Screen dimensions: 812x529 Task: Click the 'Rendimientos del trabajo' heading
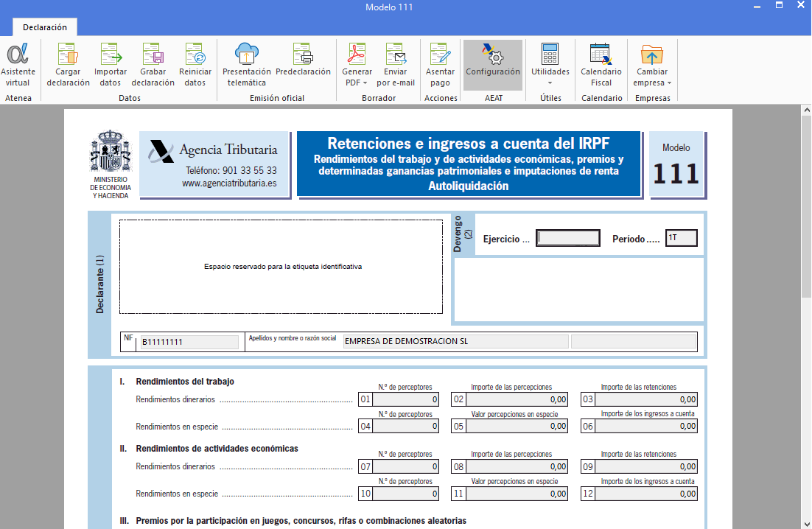click(185, 382)
